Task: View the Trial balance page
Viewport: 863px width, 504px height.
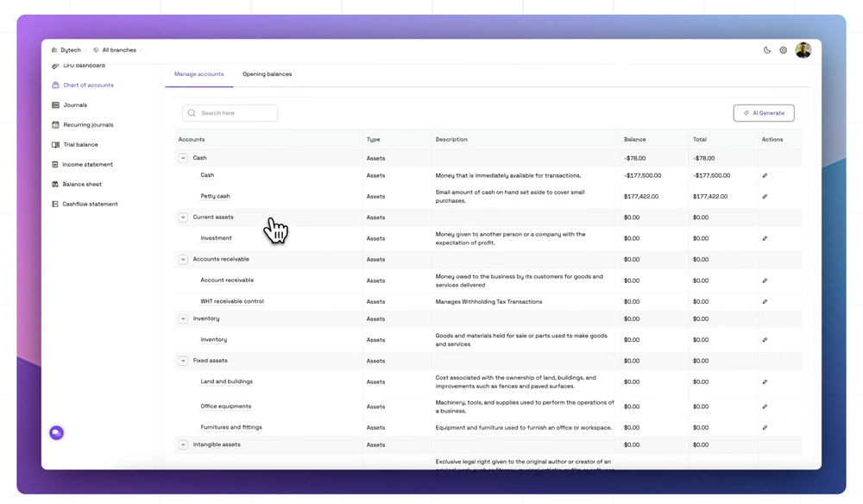Action: tap(79, 144)
